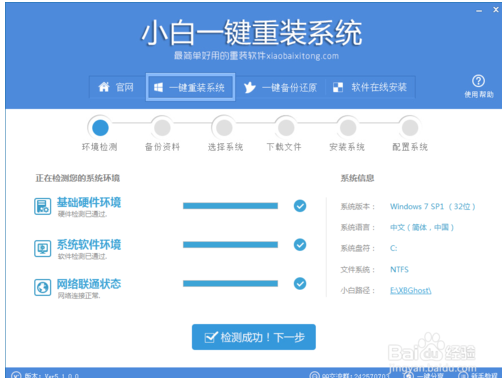This screenshot has height=378, width=502.
Task: Click the 网络联通状态 heading
Action: pos(89,284)
